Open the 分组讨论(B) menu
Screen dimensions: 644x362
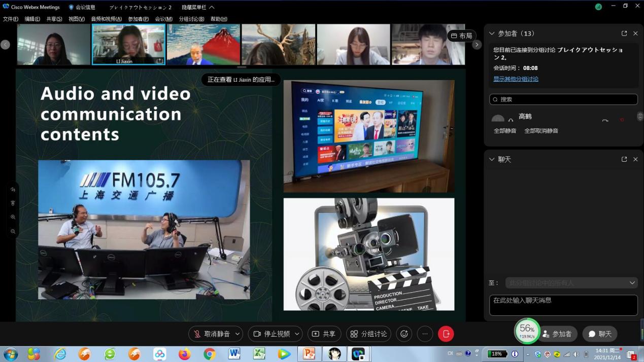191,19
